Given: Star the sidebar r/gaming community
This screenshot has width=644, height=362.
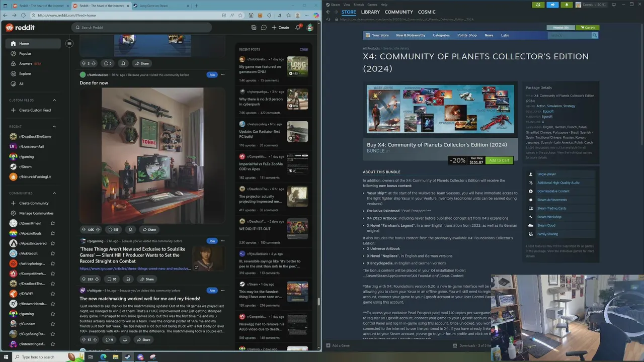Looking at the screenshot, I should point(53,314).
